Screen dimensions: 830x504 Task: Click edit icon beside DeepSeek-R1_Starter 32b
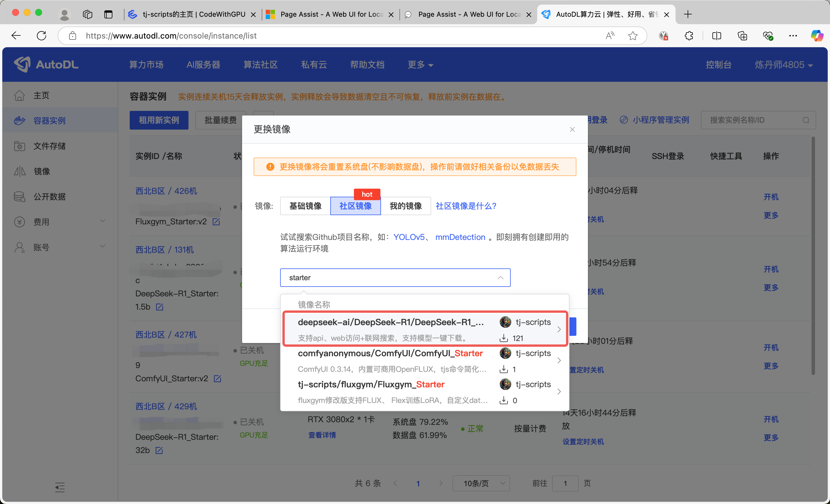[x=159, y=450]
